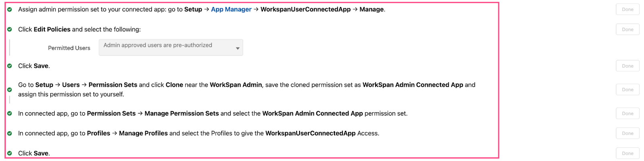This screenshot has width=644, height=161.
Task: Click check icon beside Manage Profiles step
Action: (x=10, y=133)
